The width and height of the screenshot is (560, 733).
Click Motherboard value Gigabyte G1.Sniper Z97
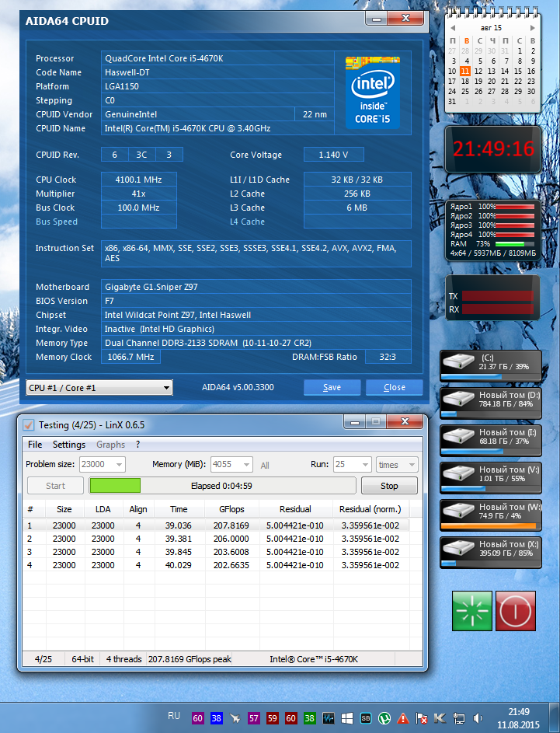(256, 287)
